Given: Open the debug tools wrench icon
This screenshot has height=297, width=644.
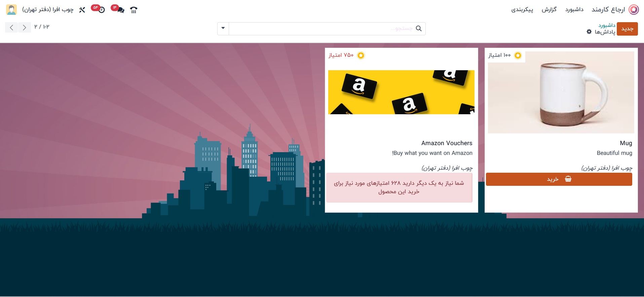Looking at the screenshot, I should click(82, 10).
